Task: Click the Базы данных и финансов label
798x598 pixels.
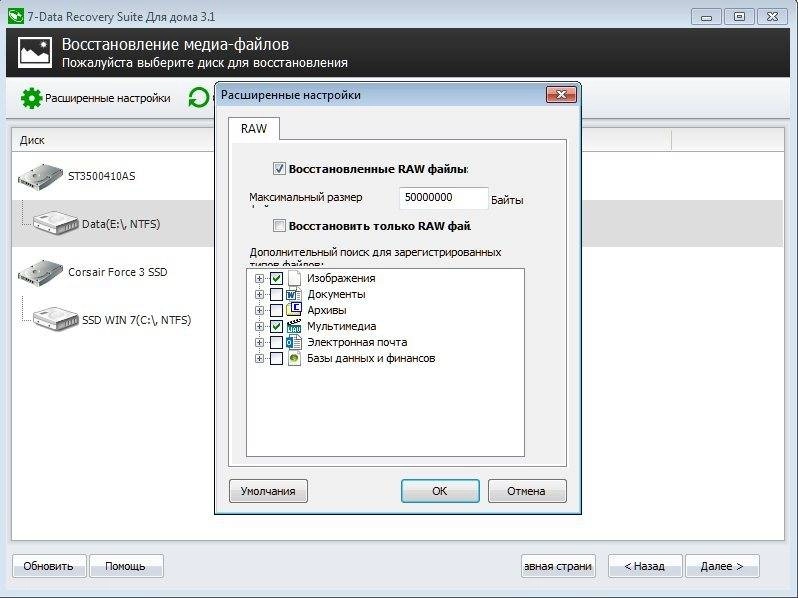Action: [371, 358]
